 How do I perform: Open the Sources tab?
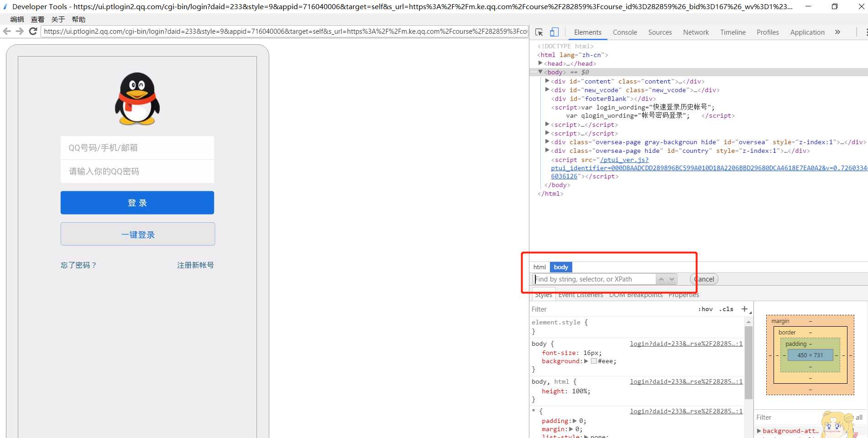click(660, 32)
